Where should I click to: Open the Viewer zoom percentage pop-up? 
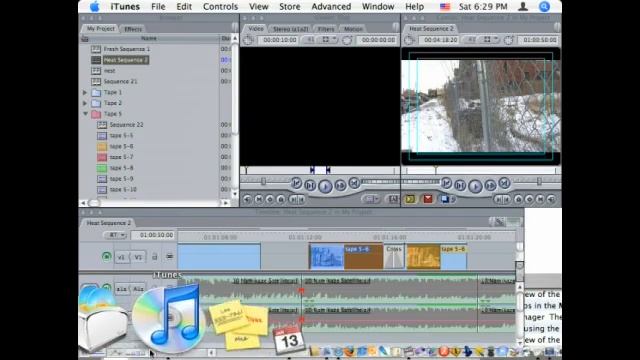[310, 40]
